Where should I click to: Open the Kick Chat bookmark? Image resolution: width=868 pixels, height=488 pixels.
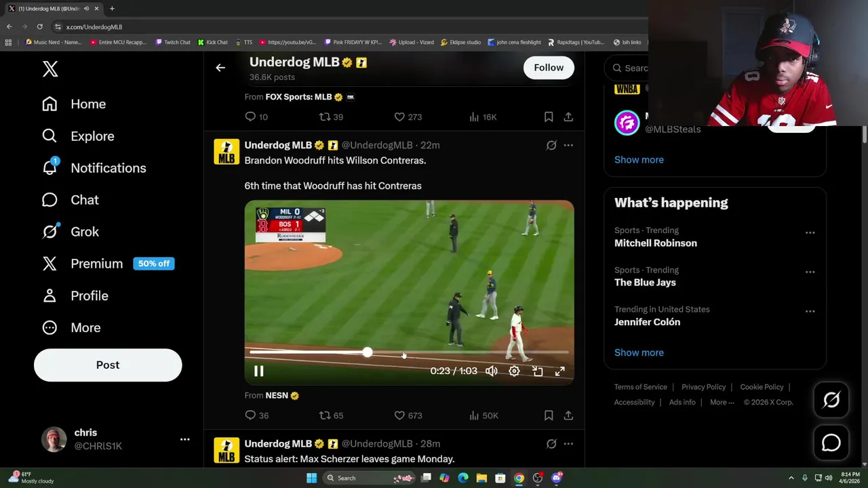[213, 42]
